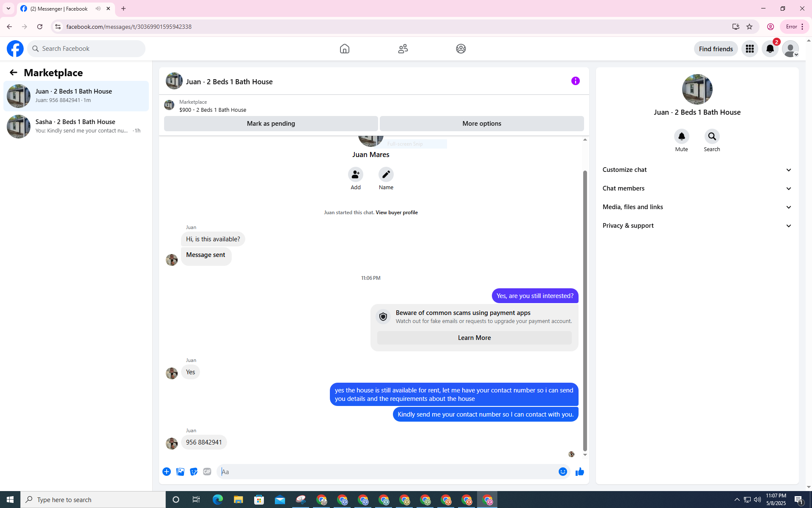
Task: Reload the Messenger page
Action: [x=40, y=27]
